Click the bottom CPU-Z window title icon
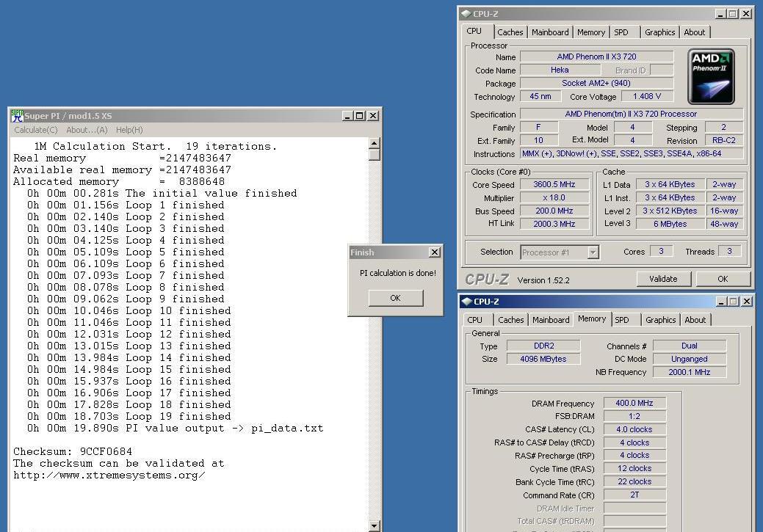763x532 pixels. tap(466, 302)
